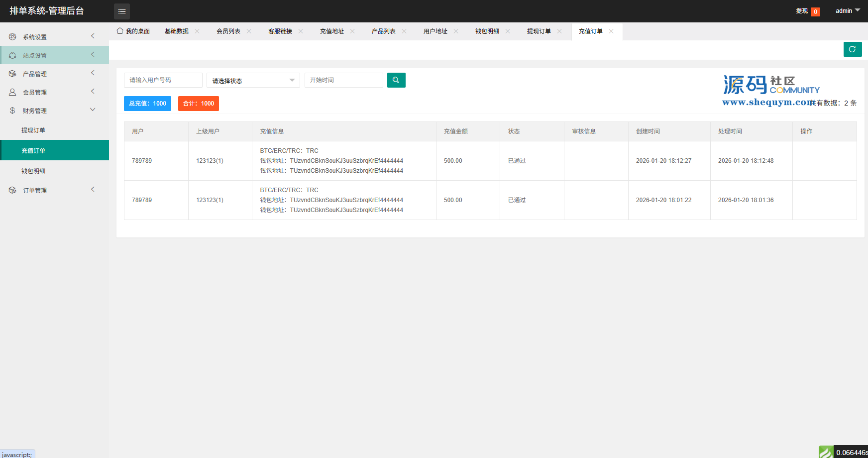
Task: Open the 请选择状态 dropdown
Action: tap(253, 80)
